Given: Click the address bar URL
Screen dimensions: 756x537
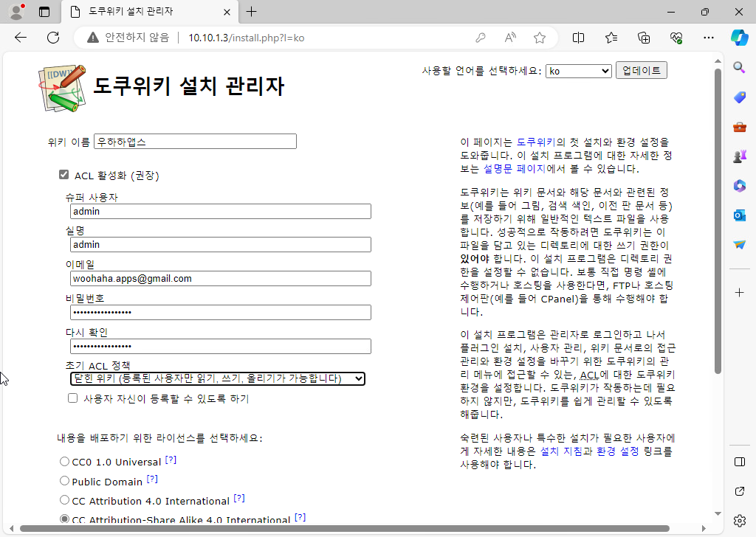Looking at the screenshot, I should pyautogui.click(x=246, y=38).
